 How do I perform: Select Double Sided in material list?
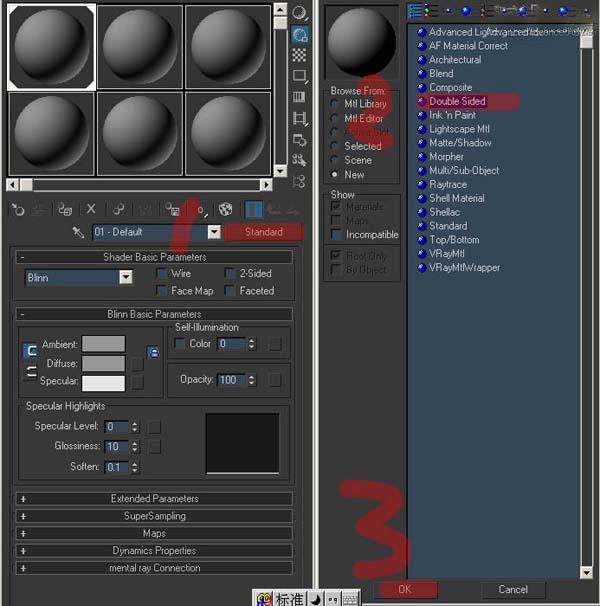(457, 102)
